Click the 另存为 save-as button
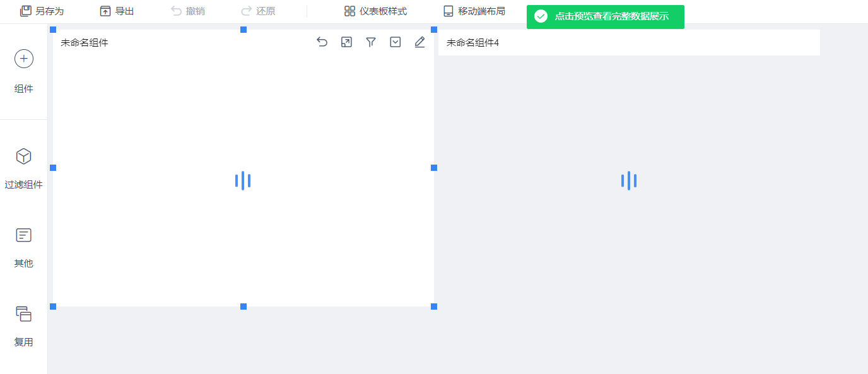Image resolution: width=868 pixels, height=374 pixels. pyautogui.click(x=42, y=11)
